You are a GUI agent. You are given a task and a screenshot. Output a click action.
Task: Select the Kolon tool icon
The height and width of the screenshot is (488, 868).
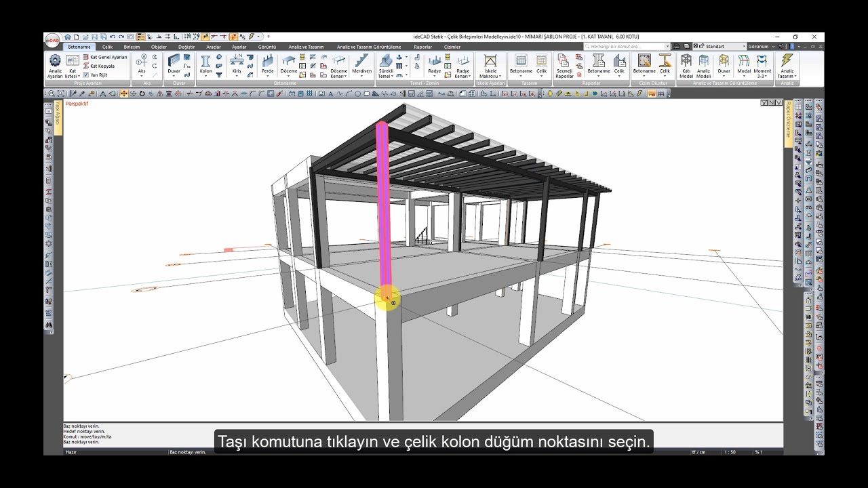point(205,61)
